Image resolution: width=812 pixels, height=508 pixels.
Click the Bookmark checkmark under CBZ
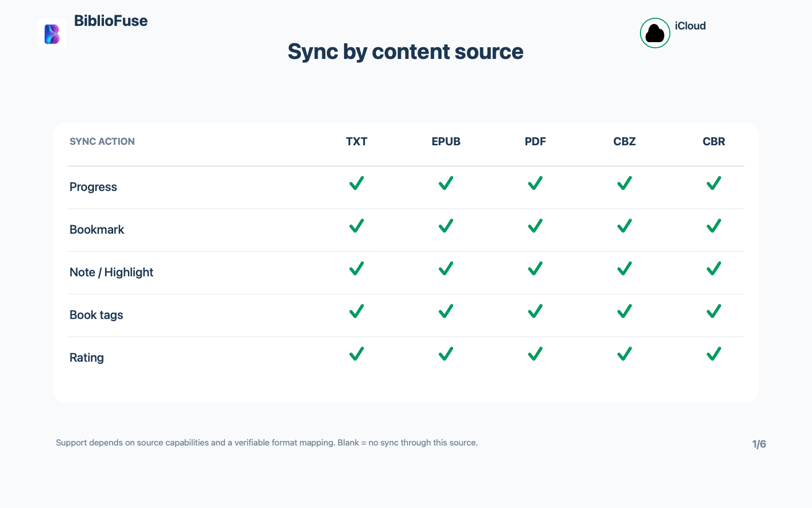point(625,226)
